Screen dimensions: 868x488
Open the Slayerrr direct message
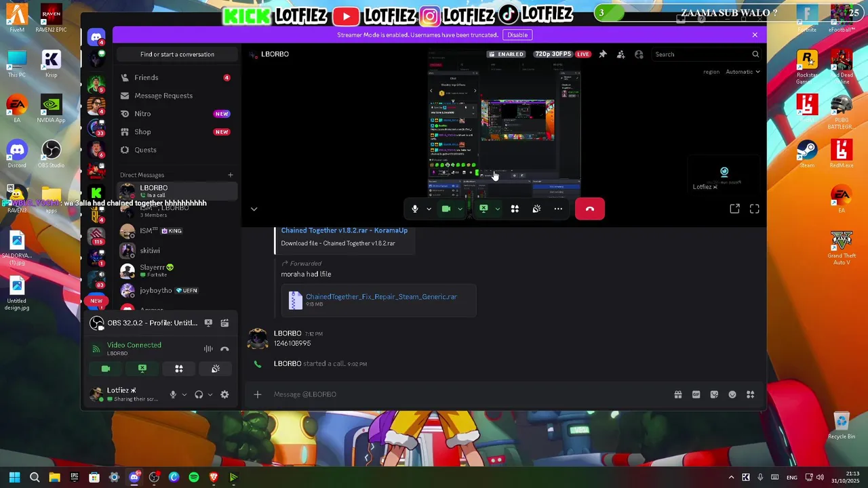coord(176,270)
